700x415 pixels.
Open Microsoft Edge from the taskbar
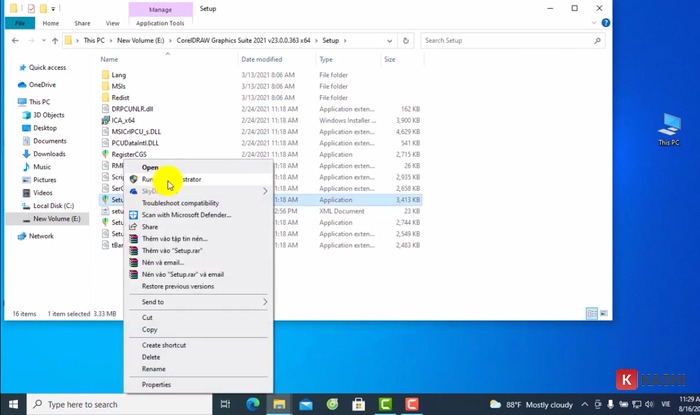(x=253, y=404)
